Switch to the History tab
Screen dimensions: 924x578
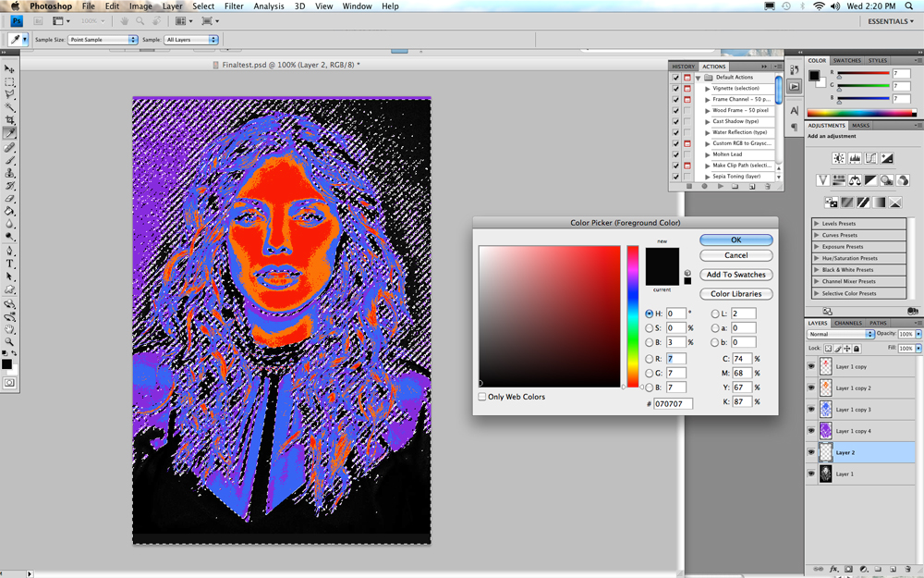click(x=684, y=67)
